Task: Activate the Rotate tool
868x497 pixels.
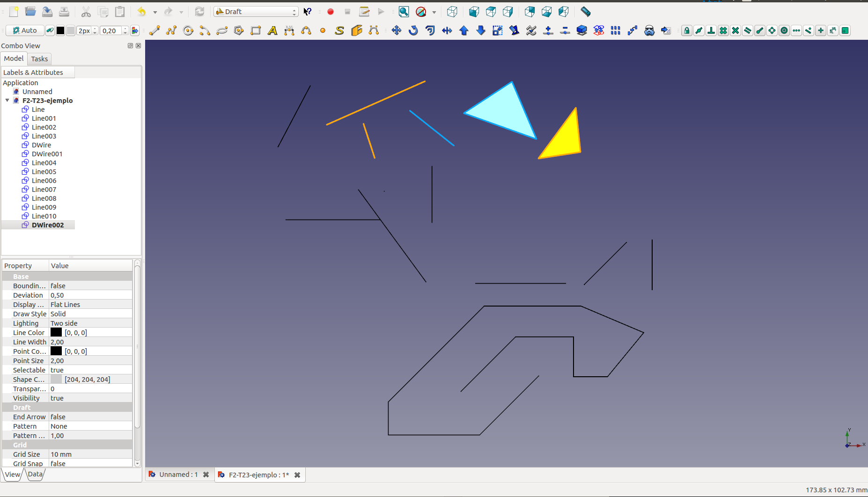Action: pos(413,31)
